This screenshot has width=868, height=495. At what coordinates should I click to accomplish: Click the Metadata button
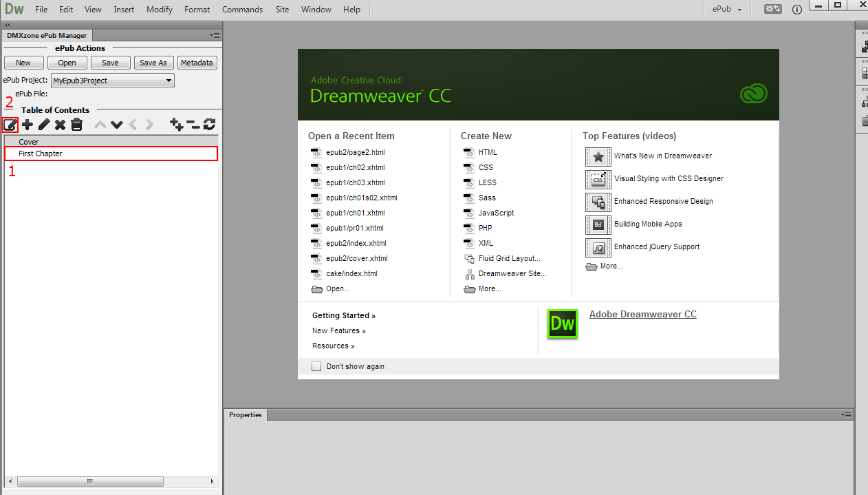pos(197,63)
